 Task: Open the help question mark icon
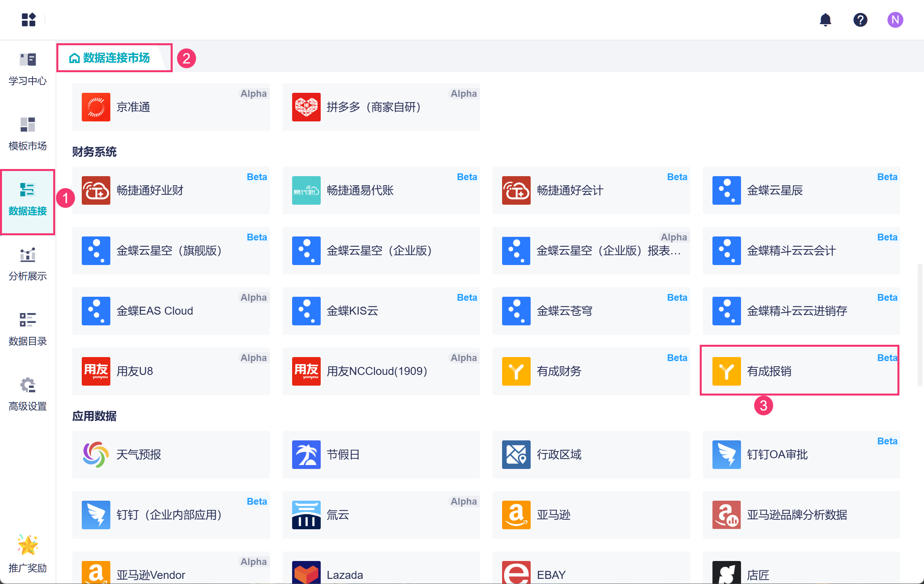point(860,19)
